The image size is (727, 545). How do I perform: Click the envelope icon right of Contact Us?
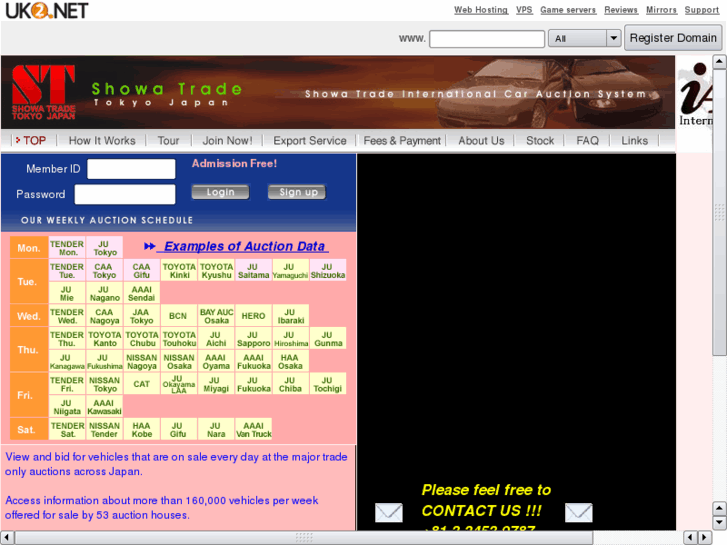click(x=579, y=512)
